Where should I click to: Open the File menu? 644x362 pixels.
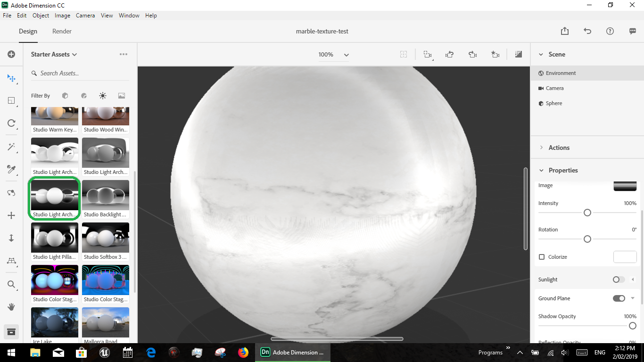[7, 16]
